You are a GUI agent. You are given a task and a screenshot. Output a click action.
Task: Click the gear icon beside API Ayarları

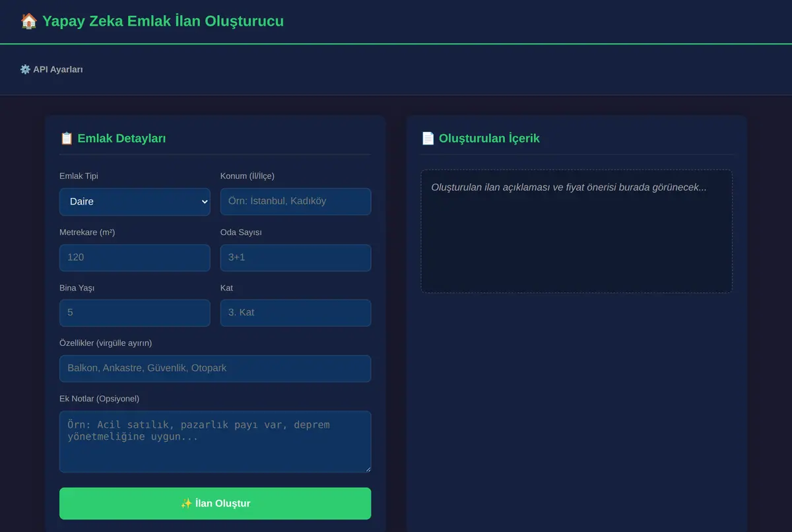(x=25, y=69)
